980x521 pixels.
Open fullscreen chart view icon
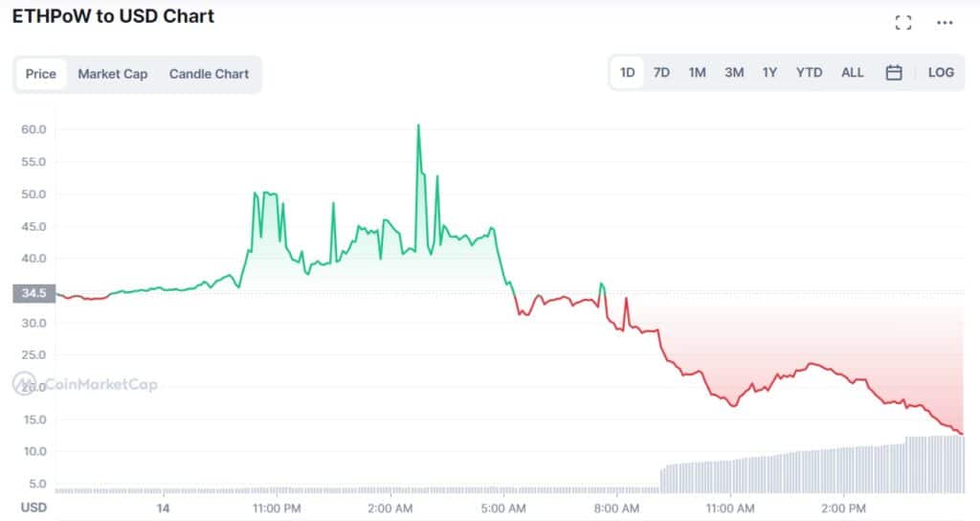[902, 23]
